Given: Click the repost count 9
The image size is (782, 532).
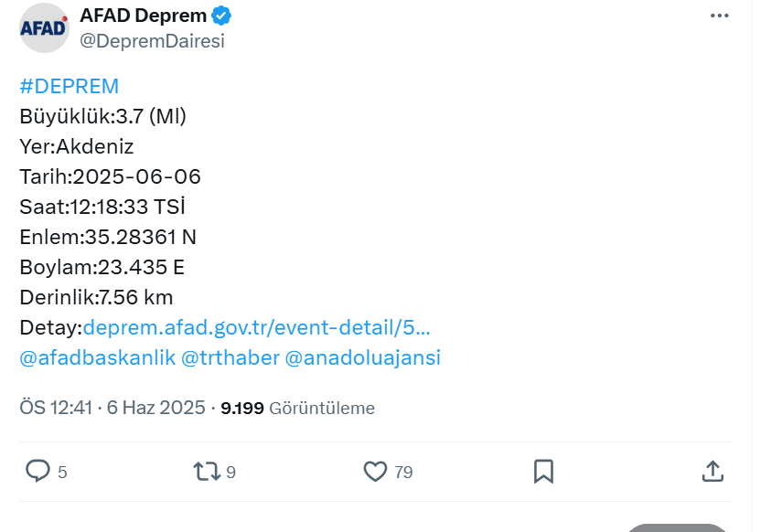Looking at the screenshot, I should click(x=230, y=473).
